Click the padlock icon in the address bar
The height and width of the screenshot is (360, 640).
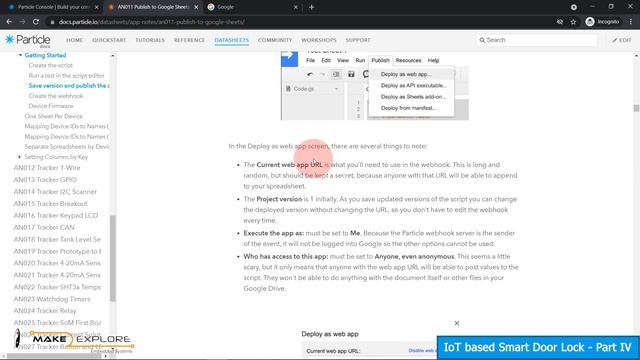(52, 22)
